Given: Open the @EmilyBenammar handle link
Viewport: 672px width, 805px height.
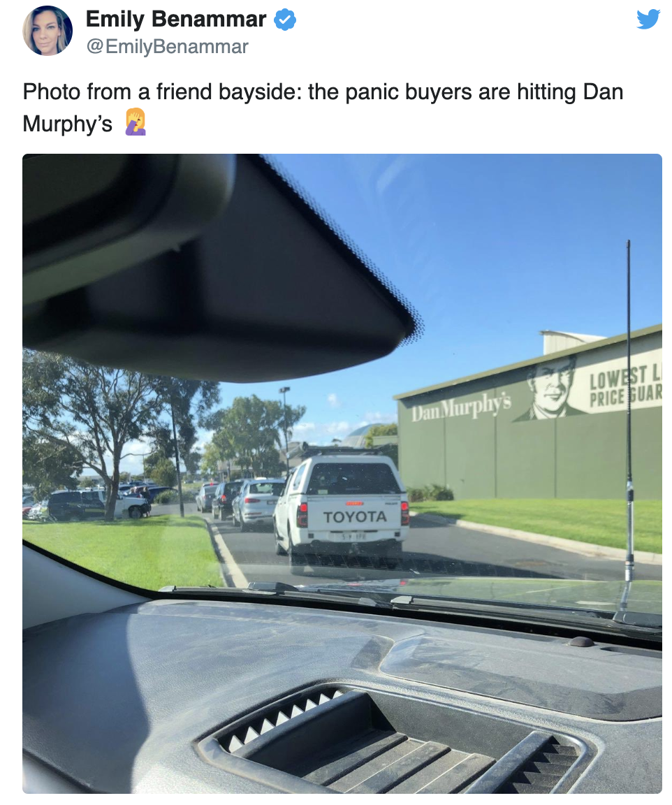Looking at the screenshot, I should 168,47.
